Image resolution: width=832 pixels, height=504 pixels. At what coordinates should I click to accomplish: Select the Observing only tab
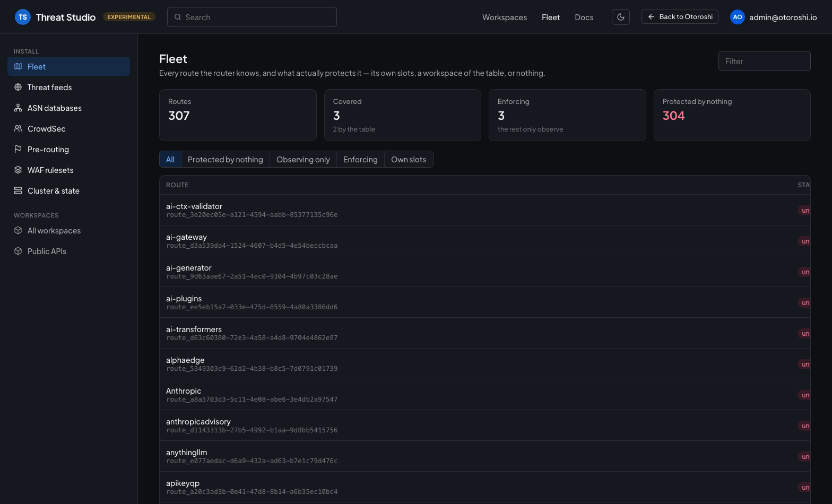[303, 159]
